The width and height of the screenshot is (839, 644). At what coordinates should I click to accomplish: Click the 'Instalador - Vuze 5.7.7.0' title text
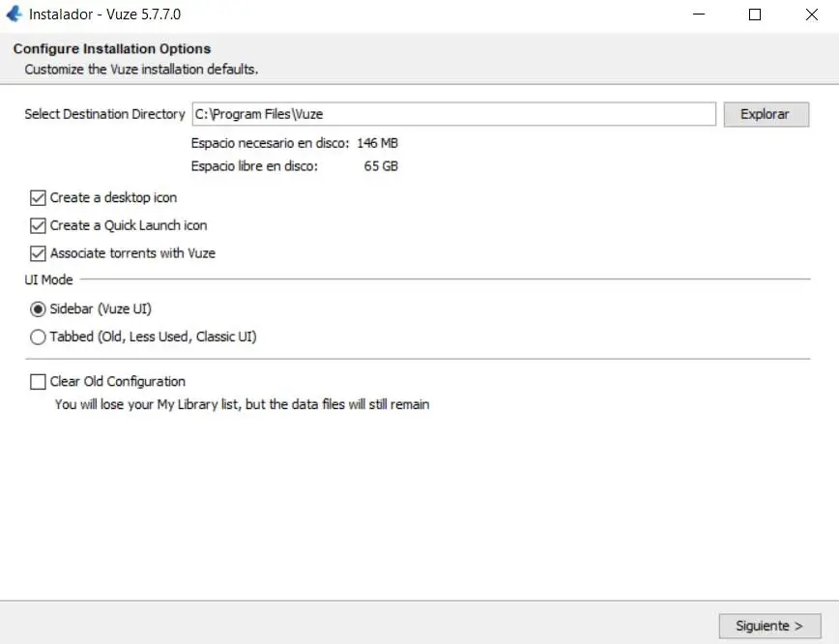pos(104,15)
